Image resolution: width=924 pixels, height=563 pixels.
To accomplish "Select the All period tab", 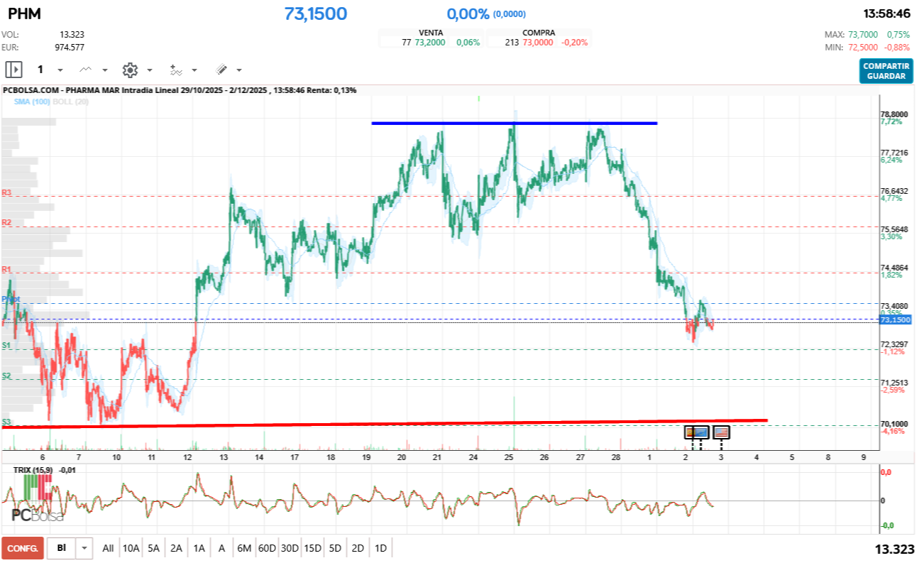I will pyautogui.click(x=107, y=547).
